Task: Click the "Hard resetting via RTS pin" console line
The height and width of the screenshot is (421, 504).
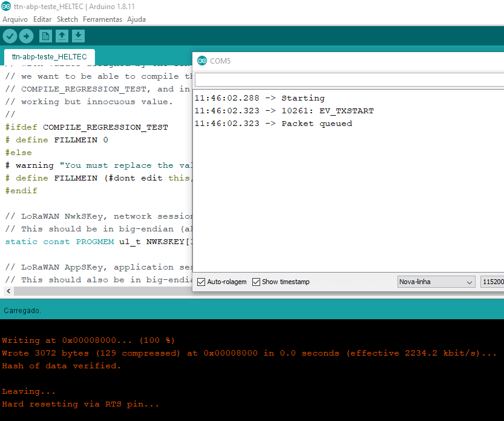Action: pyautogui.click(x=80, y=404)
